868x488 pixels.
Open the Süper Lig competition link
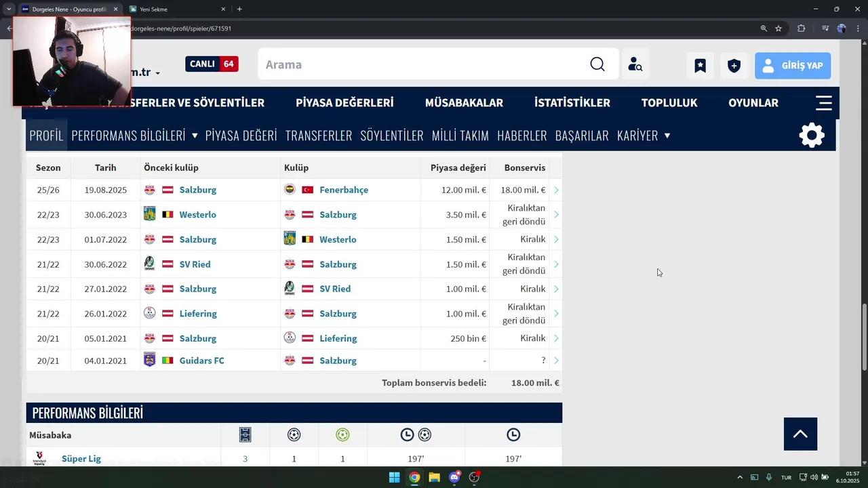coord(81,459)
